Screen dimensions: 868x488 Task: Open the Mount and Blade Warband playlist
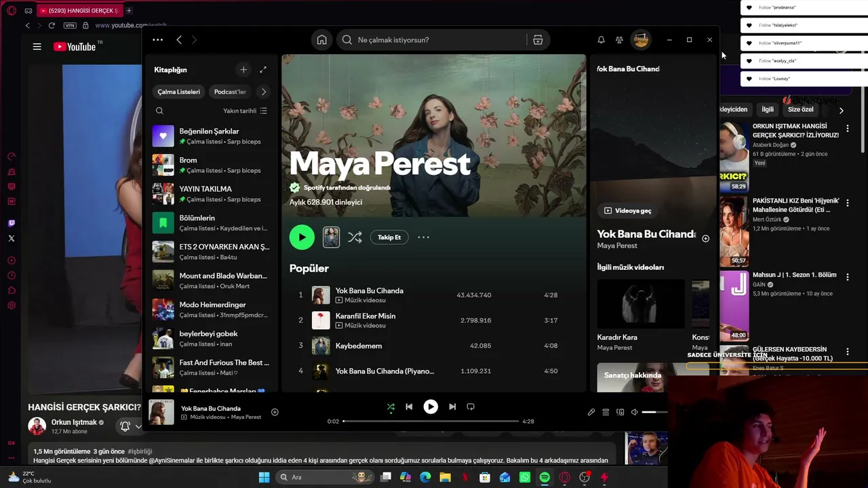pos(212,281)
